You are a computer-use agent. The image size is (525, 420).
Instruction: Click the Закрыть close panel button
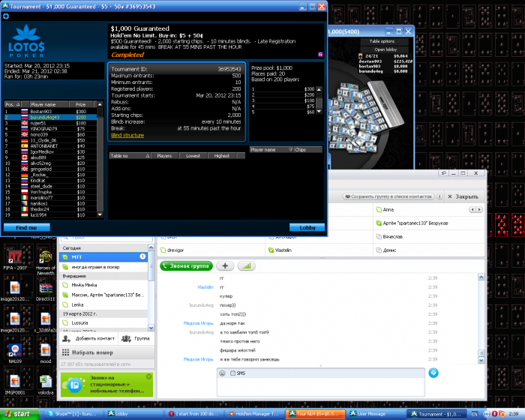coord(463,196)
